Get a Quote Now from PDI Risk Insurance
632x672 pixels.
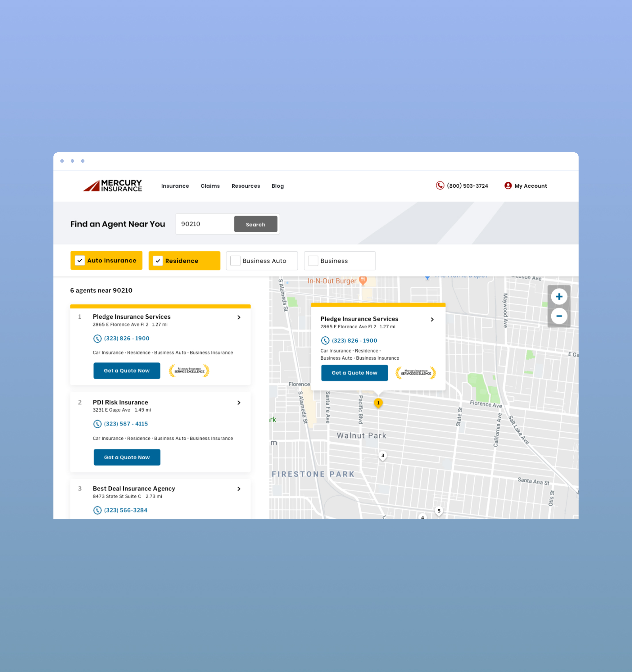click(127, 457)
